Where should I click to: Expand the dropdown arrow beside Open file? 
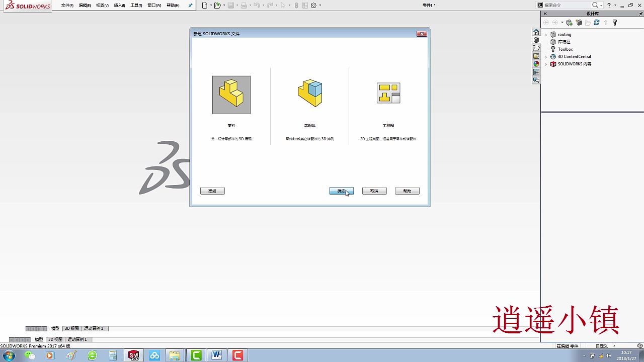[224, 6]
